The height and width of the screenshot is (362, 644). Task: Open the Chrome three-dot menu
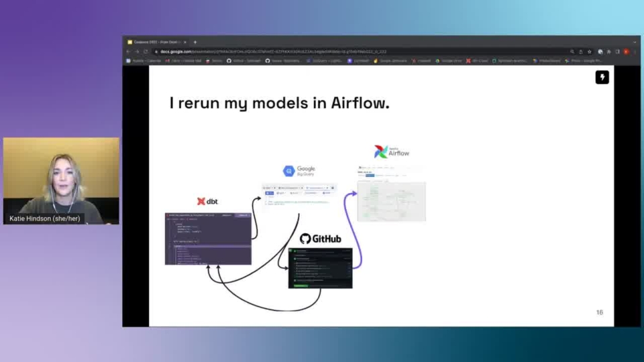click(635, 52)
